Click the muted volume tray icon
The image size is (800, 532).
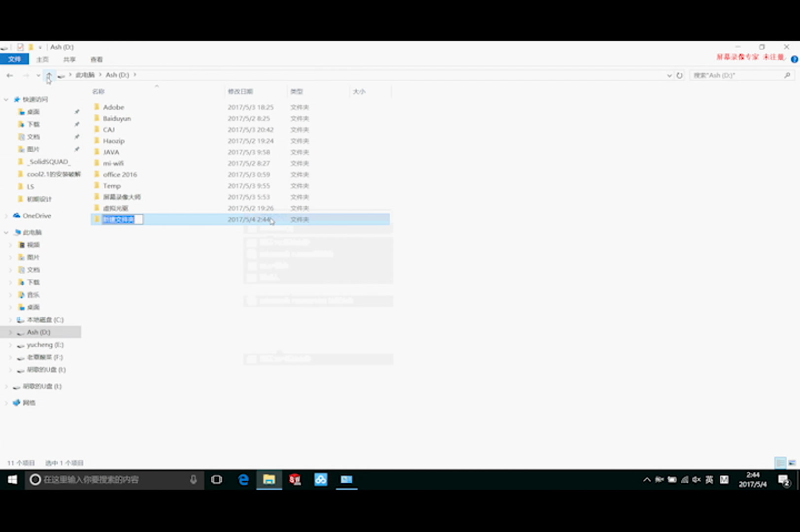(697, 480)
